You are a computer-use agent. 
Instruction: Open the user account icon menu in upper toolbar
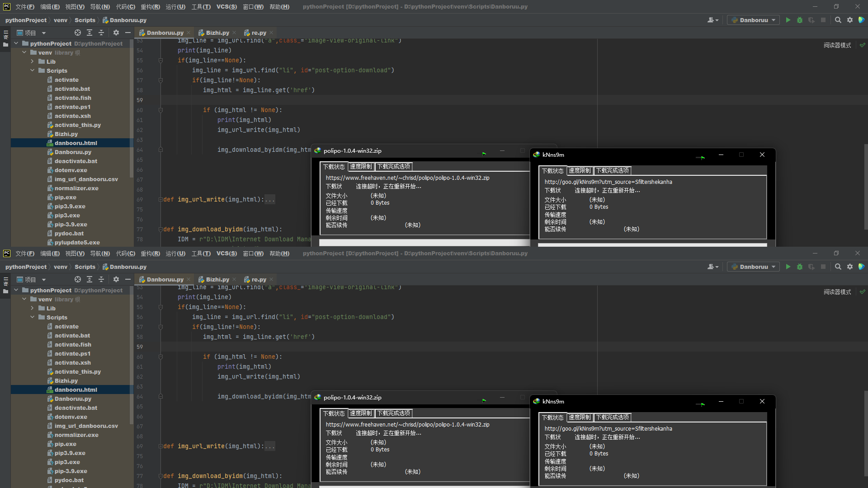(712, 20)
